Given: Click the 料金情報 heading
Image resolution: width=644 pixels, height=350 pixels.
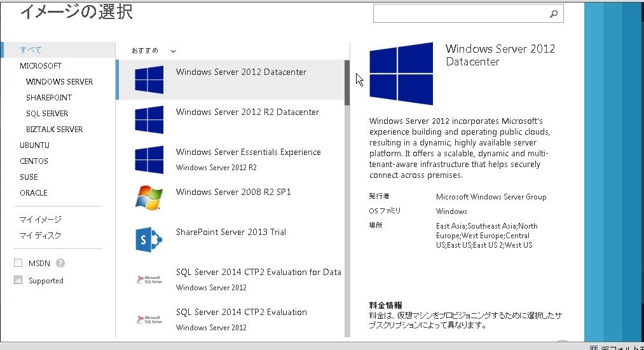Looking at the screenshot, I should [x=386, y=305].
